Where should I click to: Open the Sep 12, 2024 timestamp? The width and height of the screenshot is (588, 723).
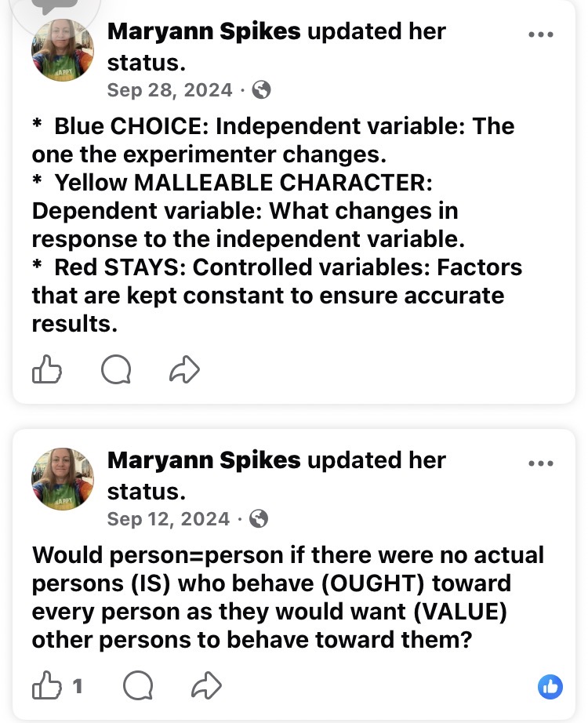click(169, 518)
